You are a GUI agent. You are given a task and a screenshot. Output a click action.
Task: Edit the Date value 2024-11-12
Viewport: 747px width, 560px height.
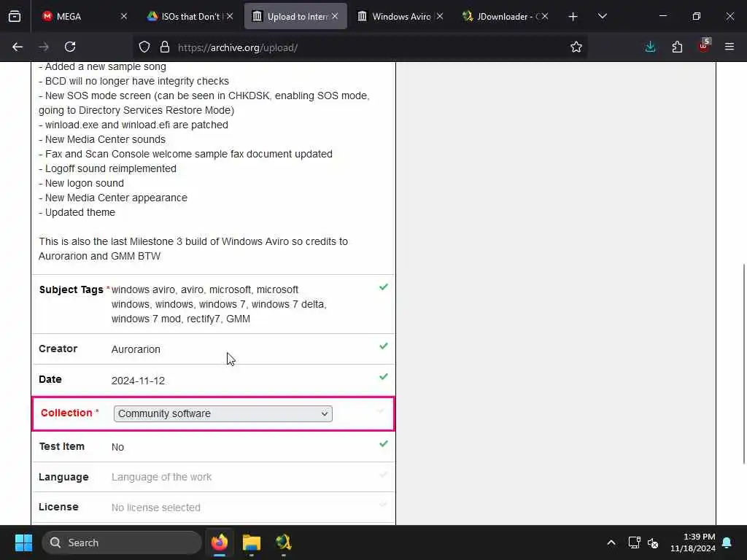(x=138, y=381)
